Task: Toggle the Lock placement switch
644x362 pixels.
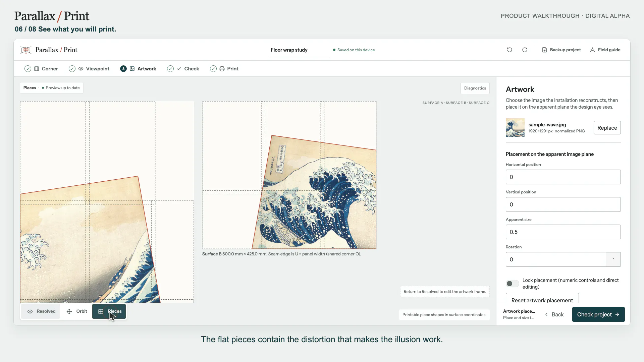Action: point(512,284)
